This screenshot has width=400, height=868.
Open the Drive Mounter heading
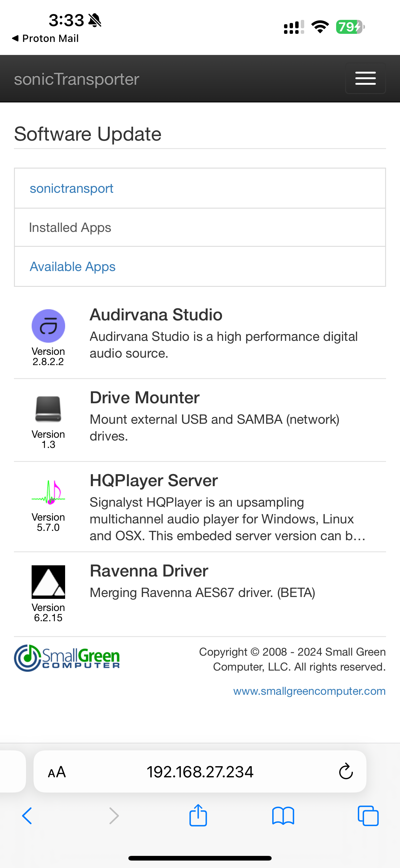(x=144, y=398)
